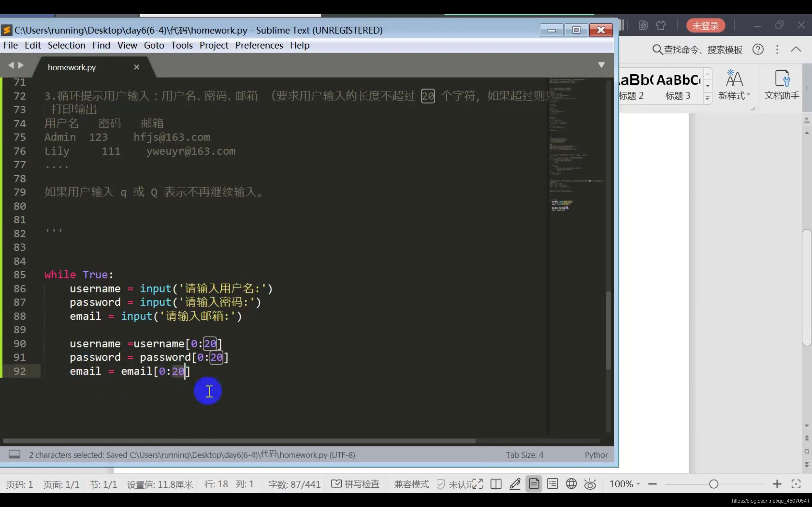This screenshot has width=812, height=507.
Task: Toggle the 拼写检查 spell check
Action: [x=355, y=484]
